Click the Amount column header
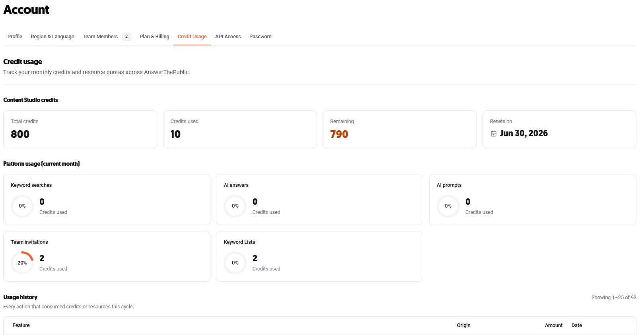644x335 pixels. tap(554, 325)
